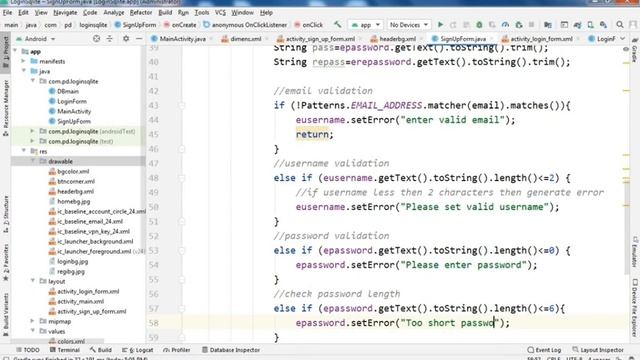This screenshot has width=640, height=360.
Task: Collapse the layout folder
Action: coord(33,281)
